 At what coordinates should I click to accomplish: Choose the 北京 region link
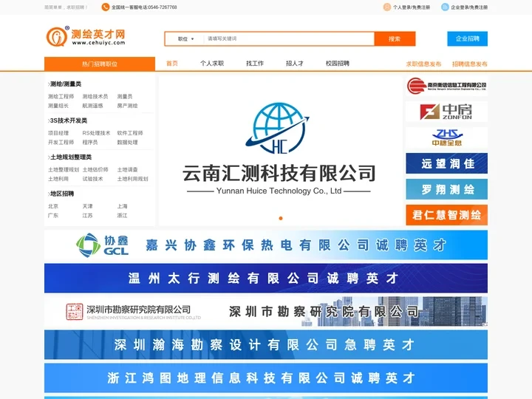click(x=53, y=206)
